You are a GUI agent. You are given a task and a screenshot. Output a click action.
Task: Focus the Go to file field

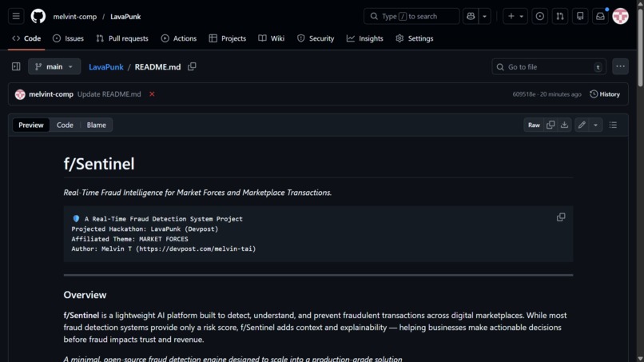(549, 66)
